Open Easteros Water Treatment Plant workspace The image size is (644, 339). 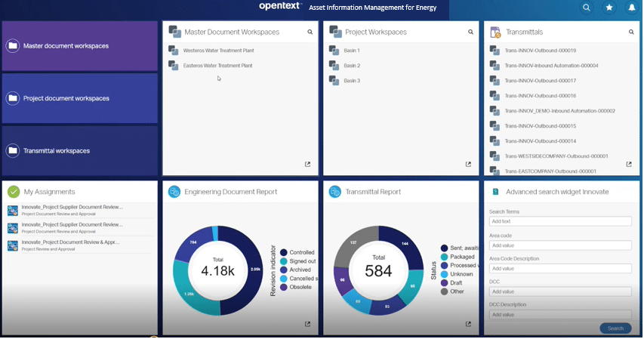tap(217, 66)
